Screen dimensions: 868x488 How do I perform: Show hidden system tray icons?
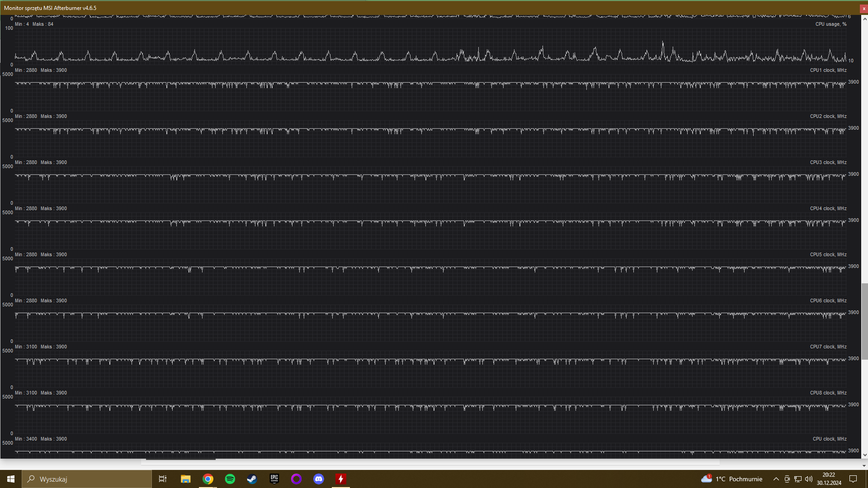click(x=776, y=479)
